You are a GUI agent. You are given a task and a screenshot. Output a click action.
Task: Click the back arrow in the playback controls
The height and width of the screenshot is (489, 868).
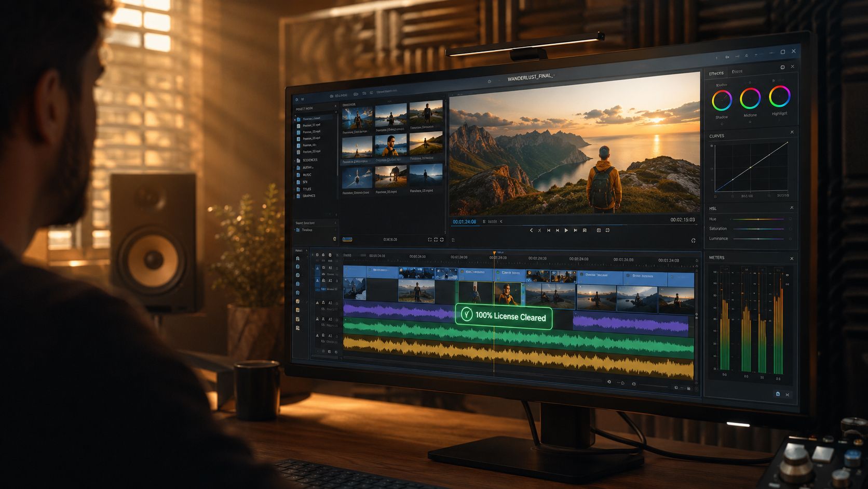coord(531,230)
